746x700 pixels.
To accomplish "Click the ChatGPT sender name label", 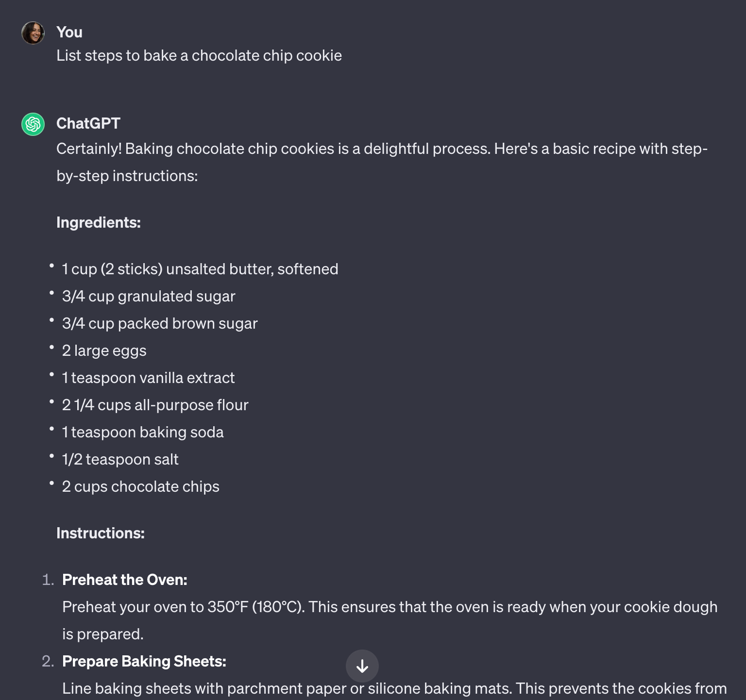I will tap(88, 123).
